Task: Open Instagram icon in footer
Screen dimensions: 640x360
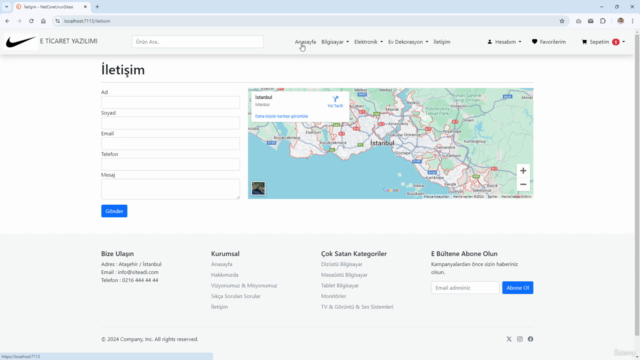Action: click(520, 339)
